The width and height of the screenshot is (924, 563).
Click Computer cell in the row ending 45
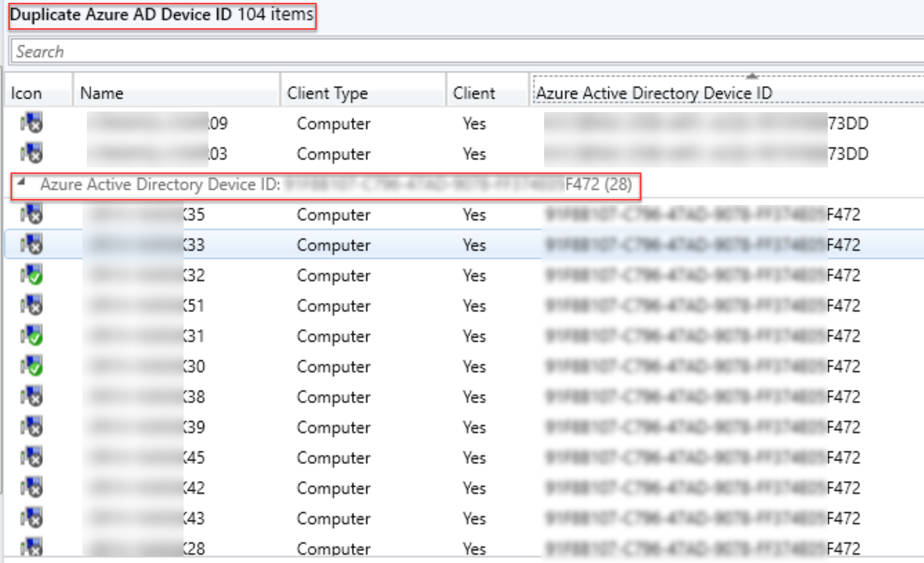pos(333,458)
